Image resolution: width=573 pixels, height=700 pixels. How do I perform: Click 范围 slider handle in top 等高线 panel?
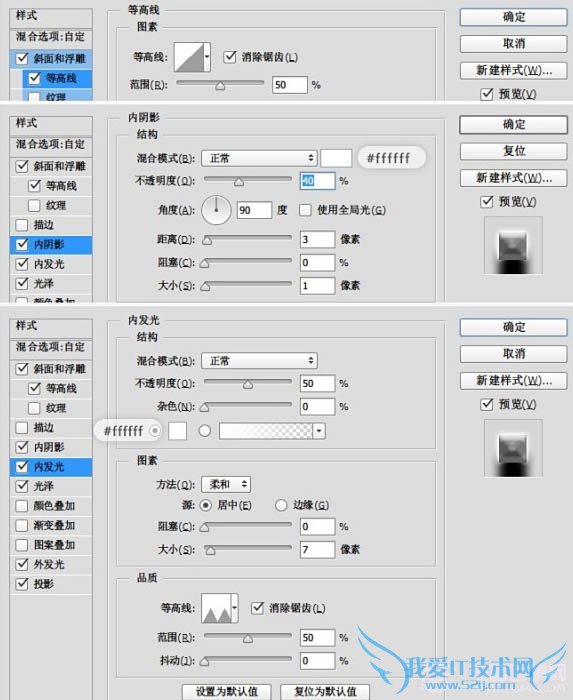click(x=220, y=86)
